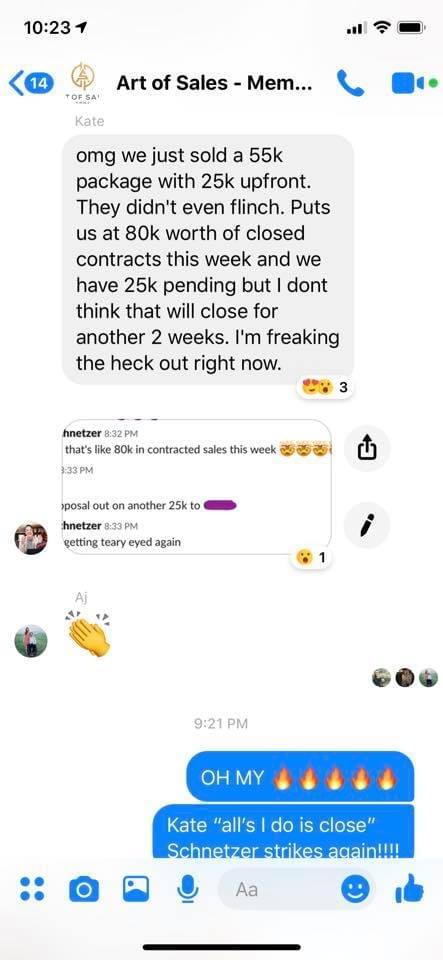
Task: View reactions on Kate's 55k message
Action: (x=325, y=387)
